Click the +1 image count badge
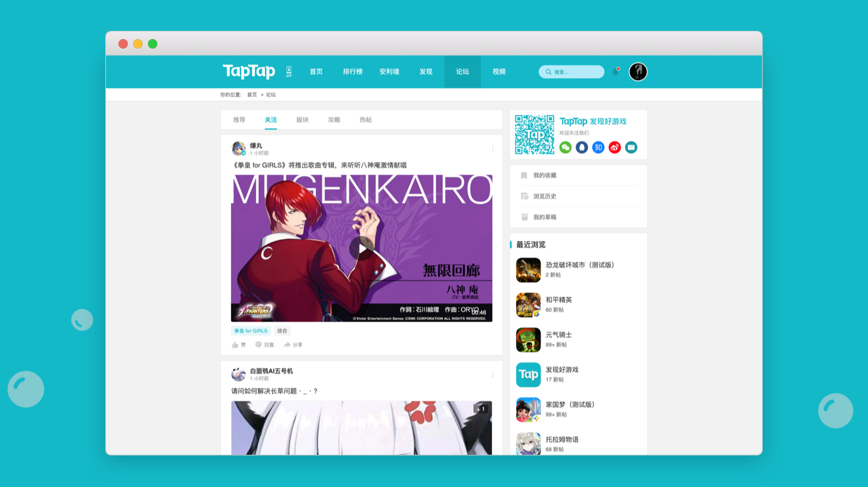 point(481,409)
